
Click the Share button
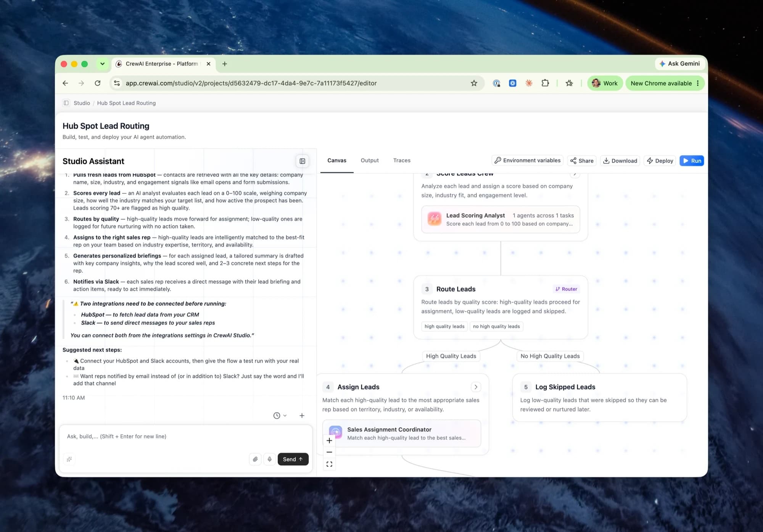[x=582, y=161]
